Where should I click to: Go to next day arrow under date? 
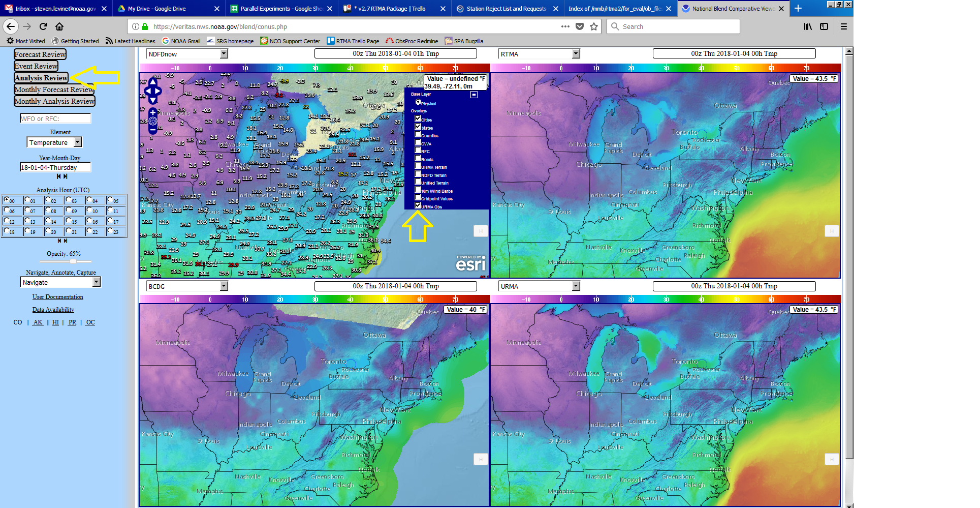(66, 176)
